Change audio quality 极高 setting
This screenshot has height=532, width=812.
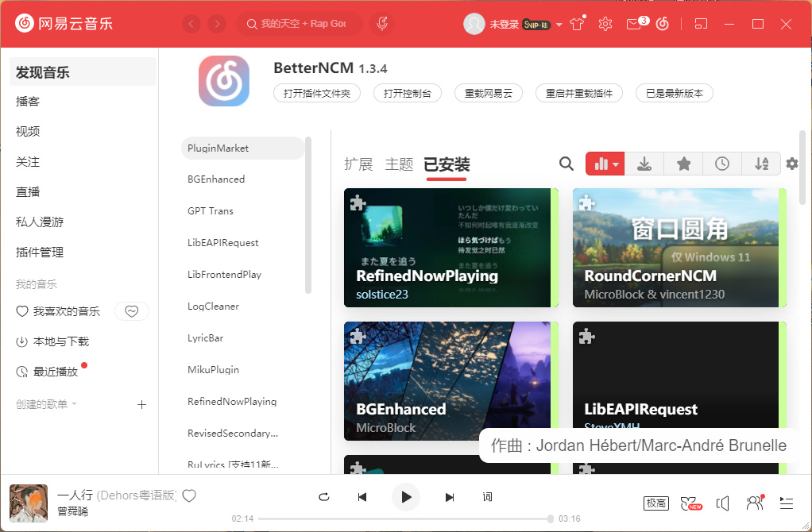click(656, 503)
